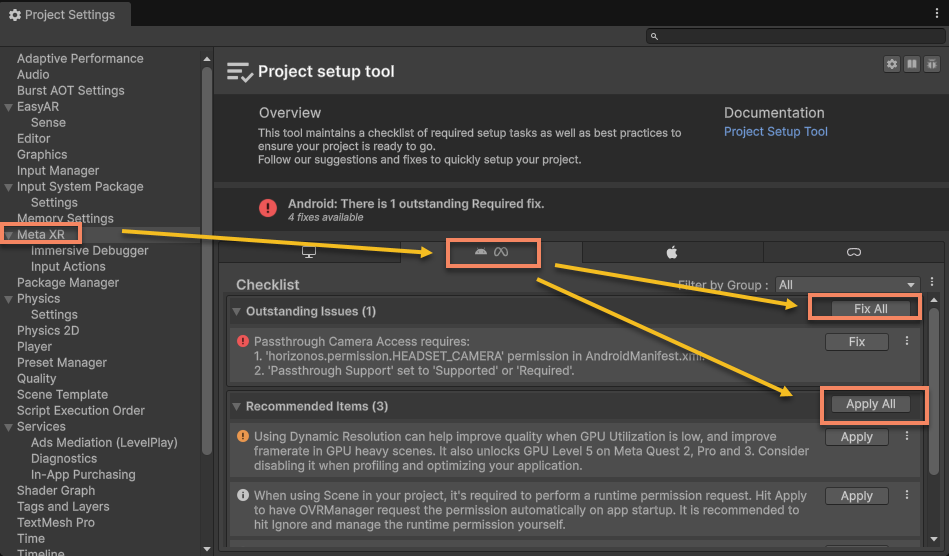
Task: Click the error icon for Passthrough Camera issue
Action: 243,341
